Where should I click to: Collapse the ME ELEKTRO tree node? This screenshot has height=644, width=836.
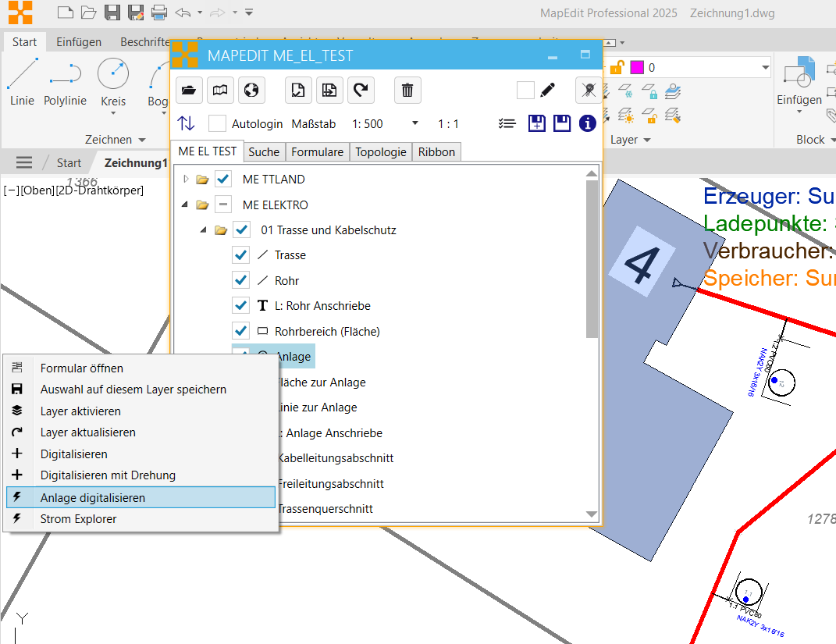[x=184, y=205]
